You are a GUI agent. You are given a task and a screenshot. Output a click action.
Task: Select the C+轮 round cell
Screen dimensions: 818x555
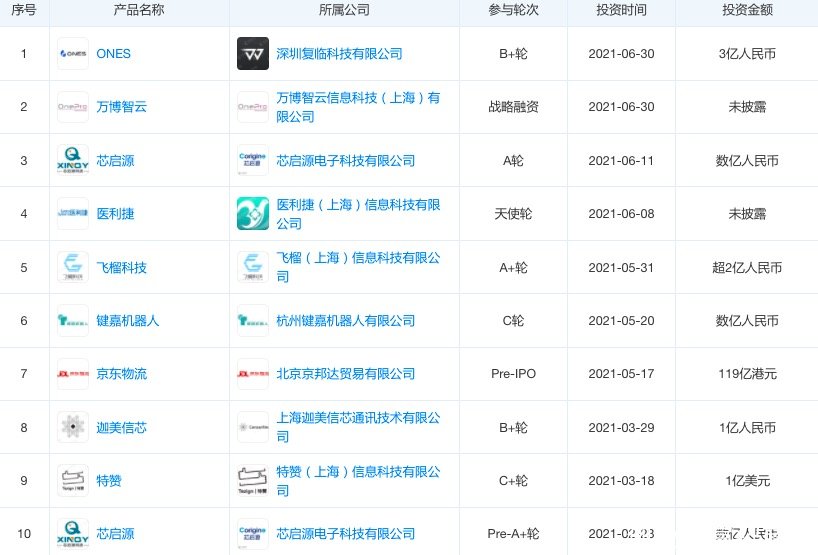[x=513, y=480]
